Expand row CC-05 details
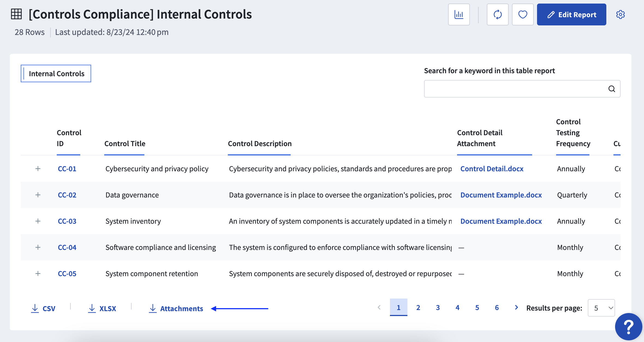The height and width of the screenshot is (342, 644). tap(38, 273)
